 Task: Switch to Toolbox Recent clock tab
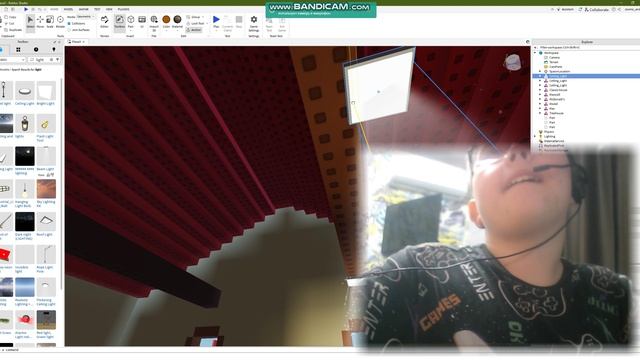(x=36, y=49)
